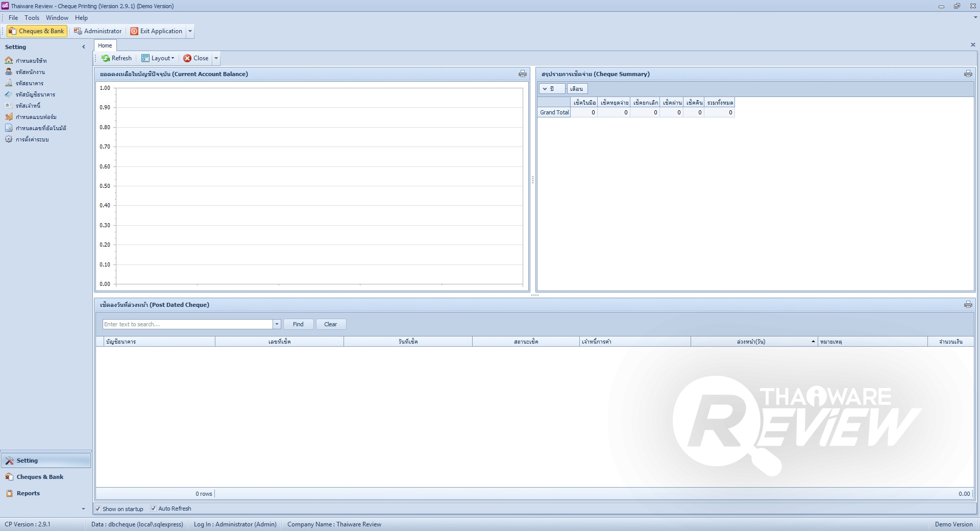Select the Setting navigation group
This screenshot has width=980, height=531.
click(x=46, y=461)
